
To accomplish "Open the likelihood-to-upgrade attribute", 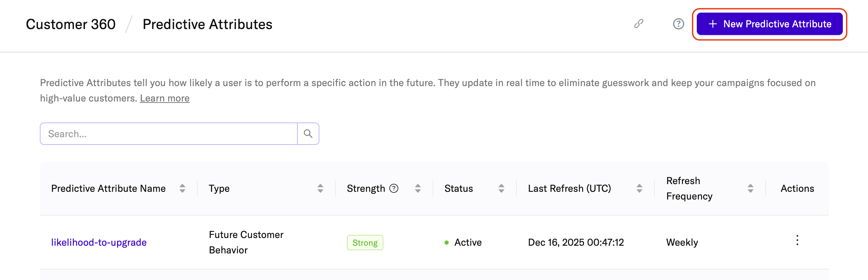I will tap(99, 242).
